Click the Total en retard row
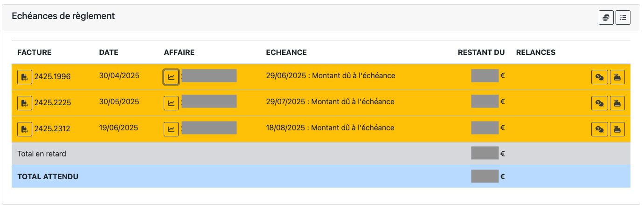The height and width of the screenshot is (209, 644). click(x=42, y=154)
